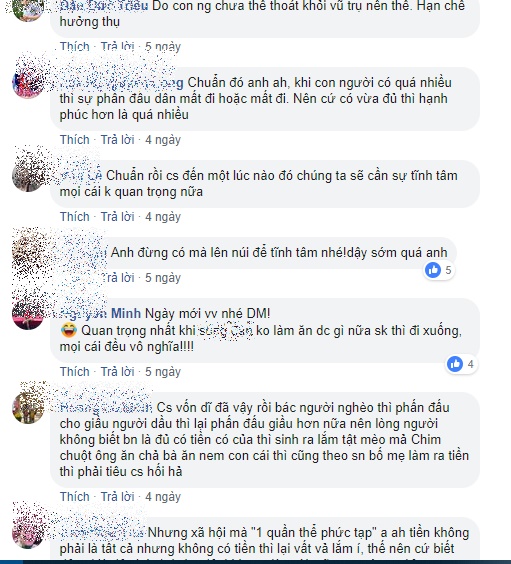This screenshot has width=511, height=564.
Task: Reply to the 'Chuẩn đó anh ah' comment
Action: (117, 140)
